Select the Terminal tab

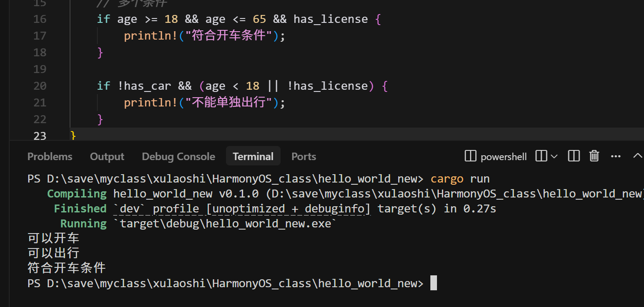click(253, 157)
